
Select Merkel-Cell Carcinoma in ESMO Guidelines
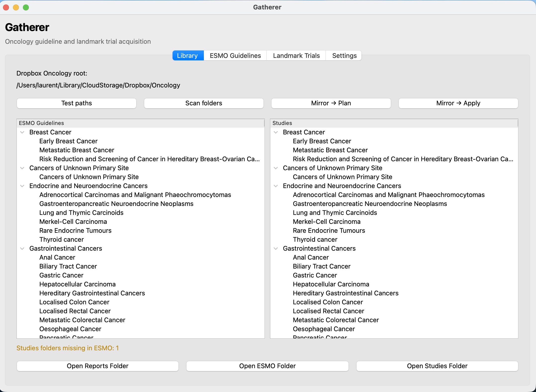(140, 222)
